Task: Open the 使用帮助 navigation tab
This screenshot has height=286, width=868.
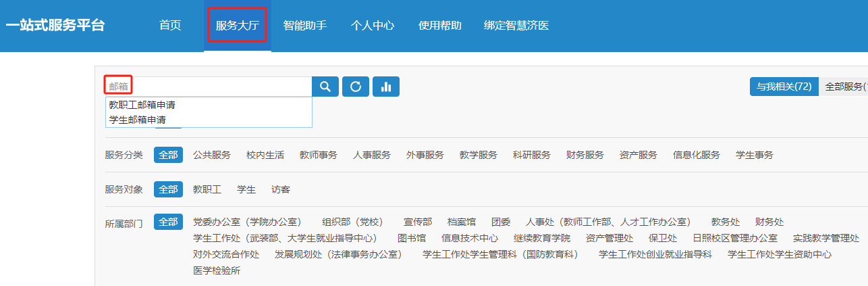Action: (x=440, y=26)
